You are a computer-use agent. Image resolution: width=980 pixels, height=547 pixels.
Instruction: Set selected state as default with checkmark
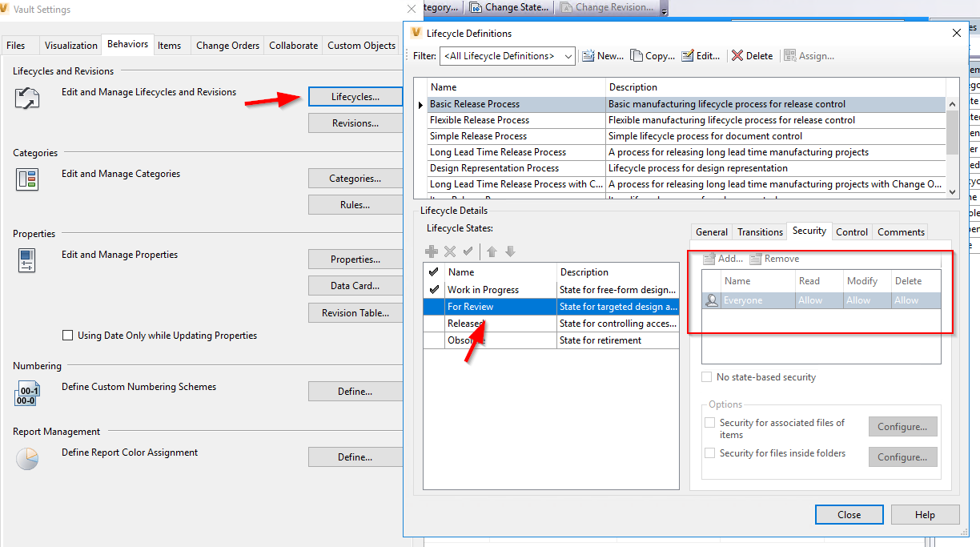(468, 251)
